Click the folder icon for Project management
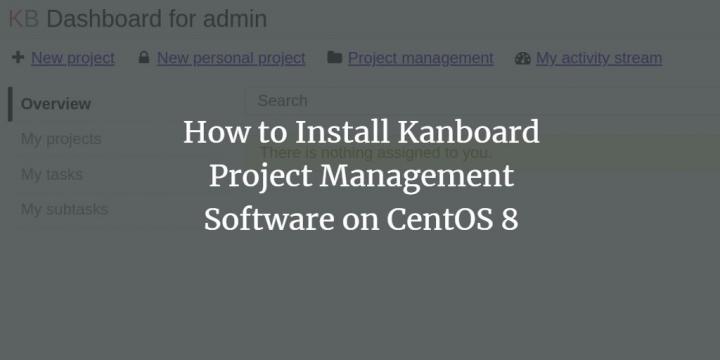This screenshot has width=720, height=360. 334,57
